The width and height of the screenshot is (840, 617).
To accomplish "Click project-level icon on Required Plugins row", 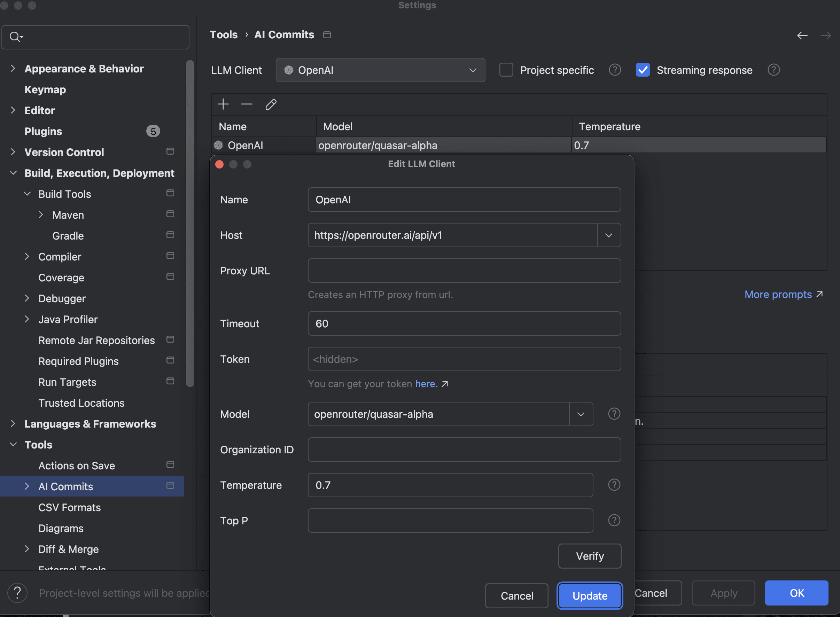I will (170, 360).
